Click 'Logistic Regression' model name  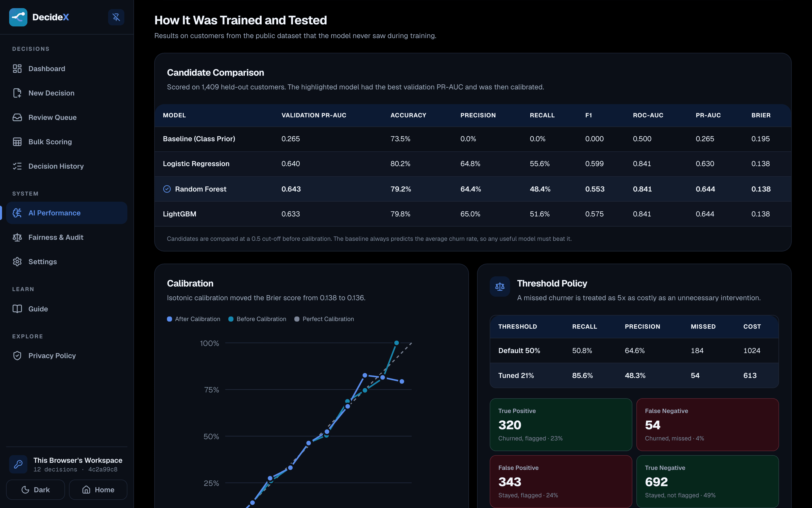tap(196, 164)
